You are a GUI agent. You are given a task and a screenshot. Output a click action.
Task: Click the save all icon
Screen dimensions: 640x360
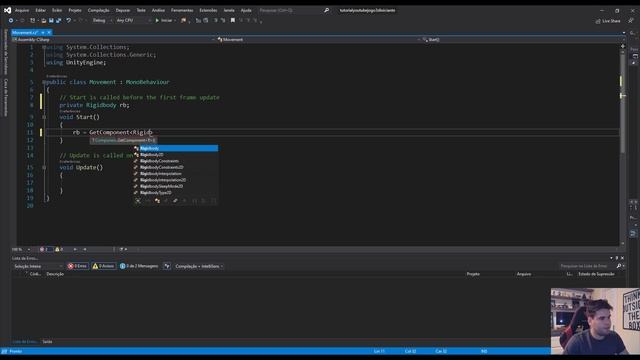tap(58, 20)
